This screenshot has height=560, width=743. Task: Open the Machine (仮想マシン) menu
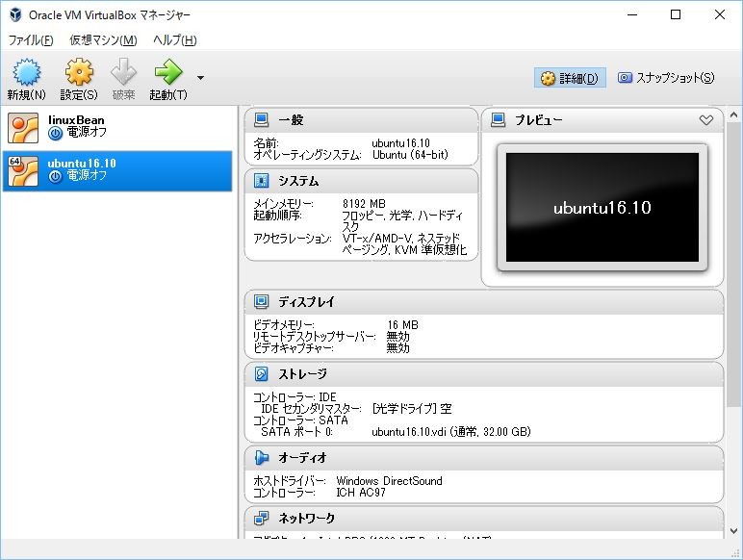click(x=103, y=40)
